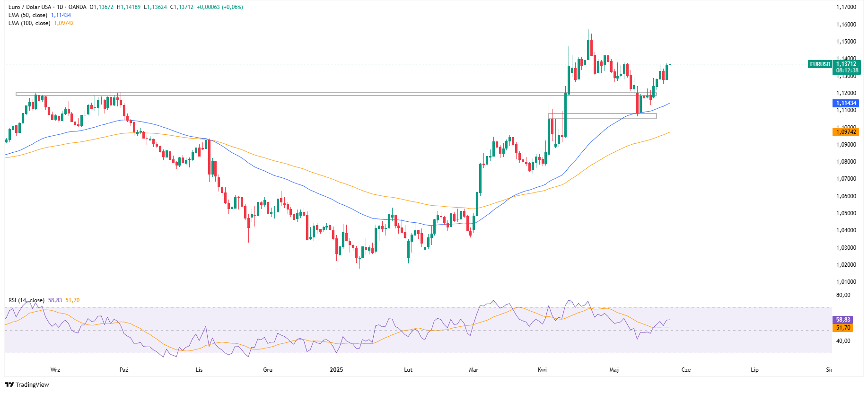Click the Gru month label on the time axis
Viewport: 868px width, 393px height.
click(x=268, y=370)
